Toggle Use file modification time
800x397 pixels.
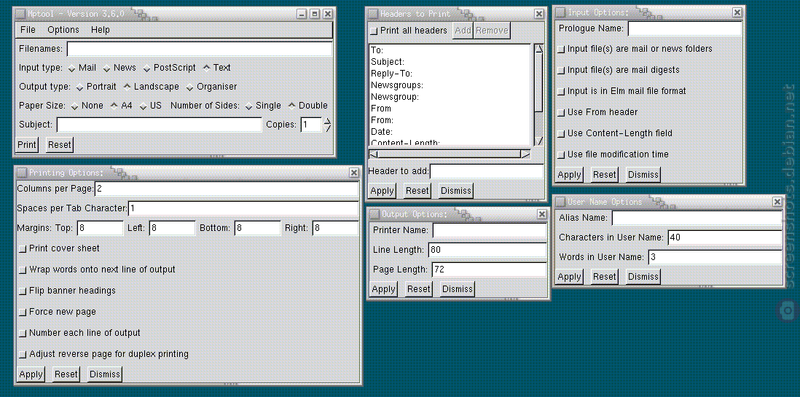click(561, 155)
